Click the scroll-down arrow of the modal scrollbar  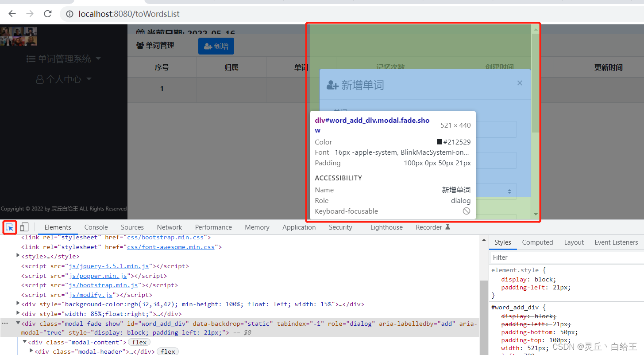pos(536,215)
